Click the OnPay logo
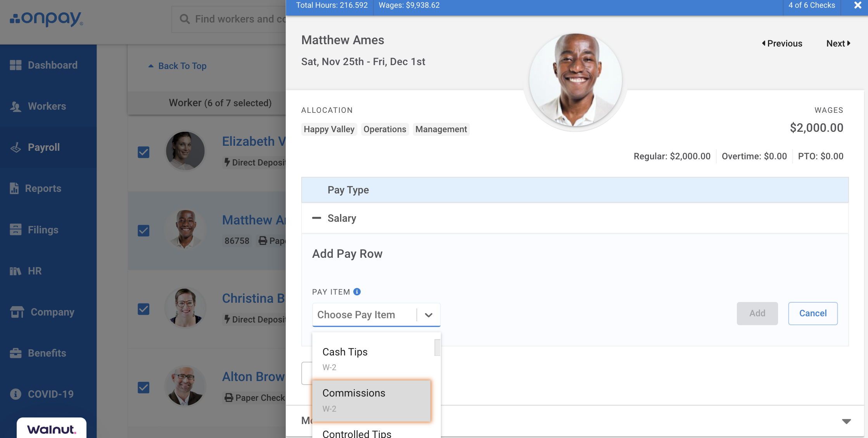This screenshot has height=438, width=868. coord(47,19)
